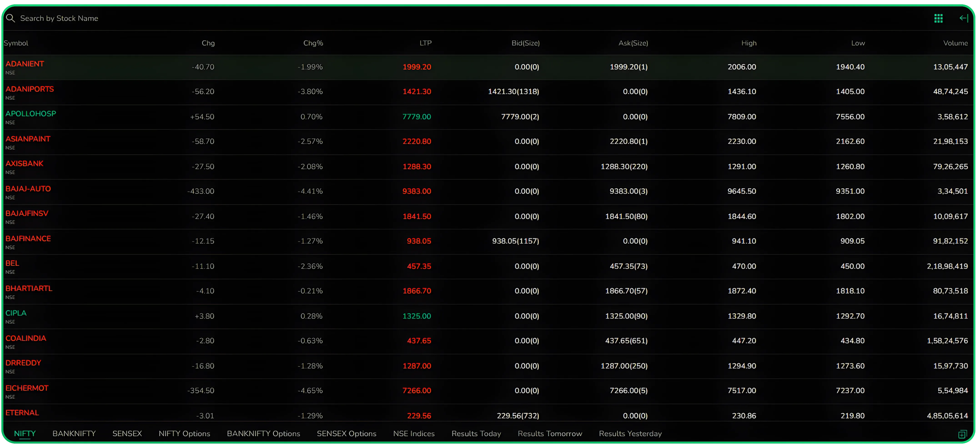Click the BAJFINANCE symbol
The width and height of the screenshot is (980, 447).
(28, 238)
